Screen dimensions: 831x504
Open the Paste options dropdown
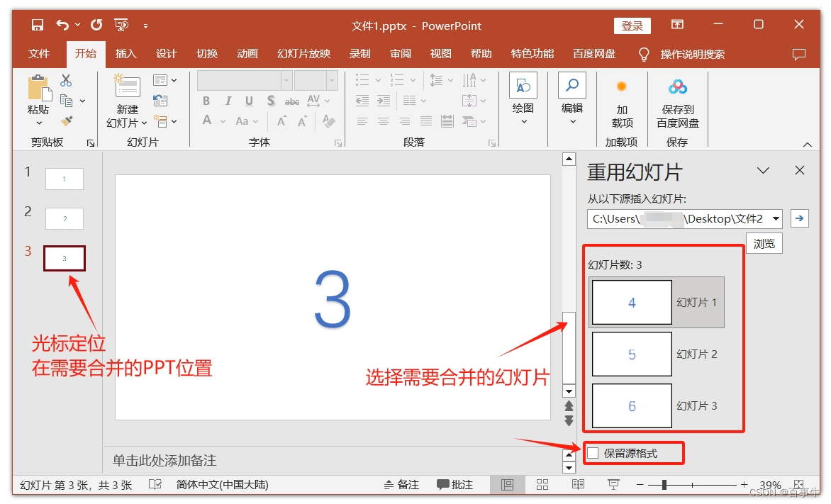tap(39, 123)
